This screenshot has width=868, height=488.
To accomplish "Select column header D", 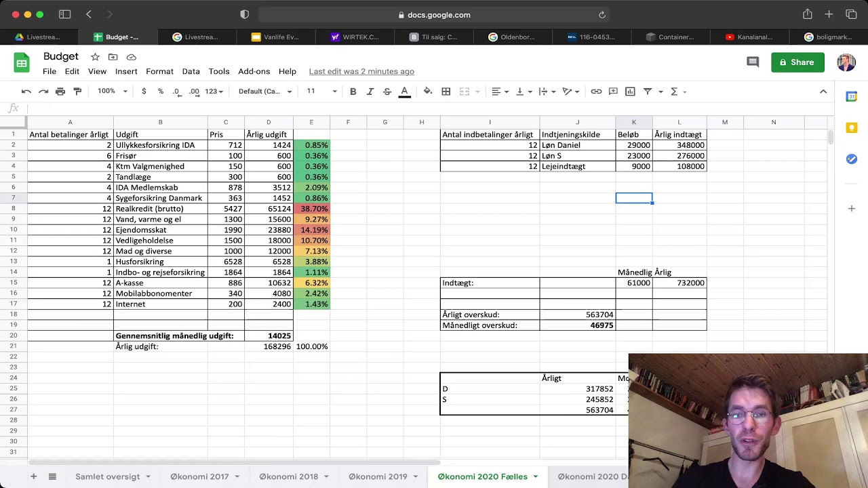I will [269, 122].
